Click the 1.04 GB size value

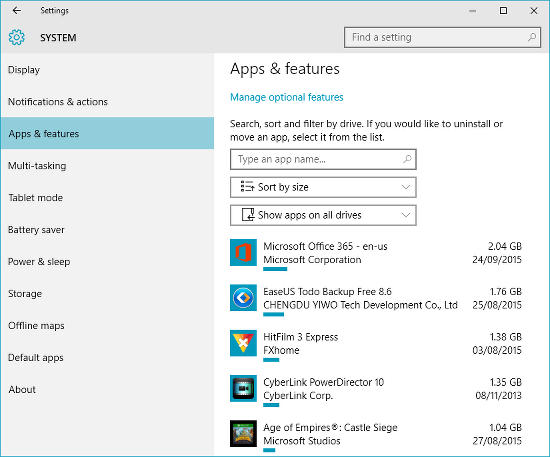505,427
